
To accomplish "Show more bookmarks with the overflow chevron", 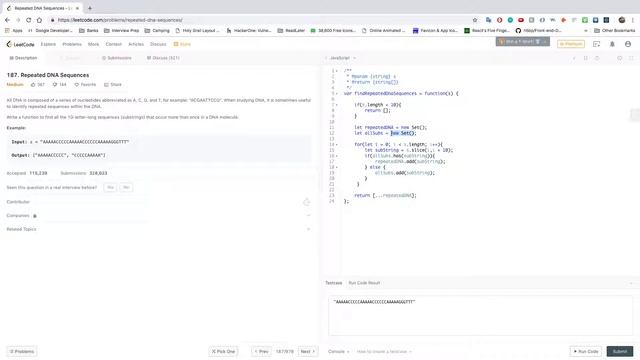I will click(x=586, y=31).
